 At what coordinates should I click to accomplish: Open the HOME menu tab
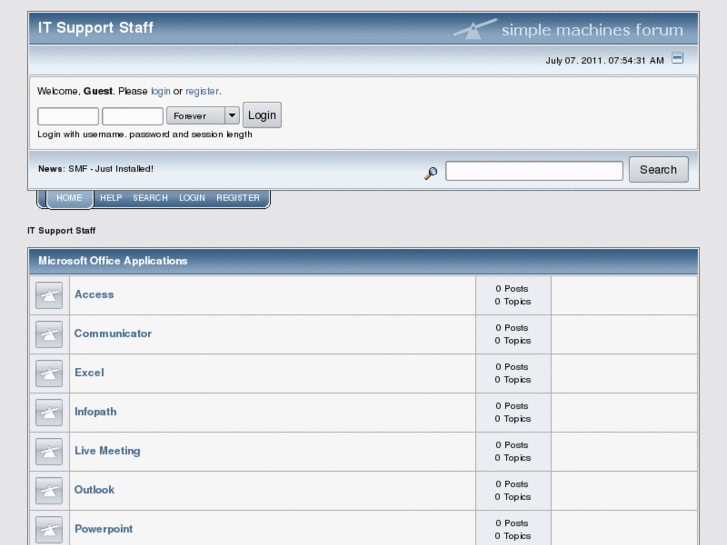(x=69, y=198)
